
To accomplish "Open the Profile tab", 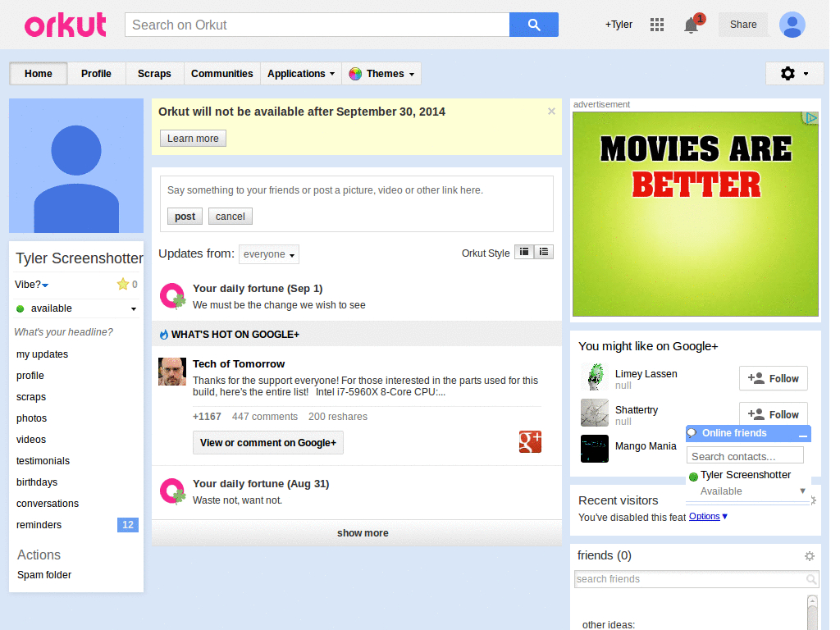I will pos(97,74).
